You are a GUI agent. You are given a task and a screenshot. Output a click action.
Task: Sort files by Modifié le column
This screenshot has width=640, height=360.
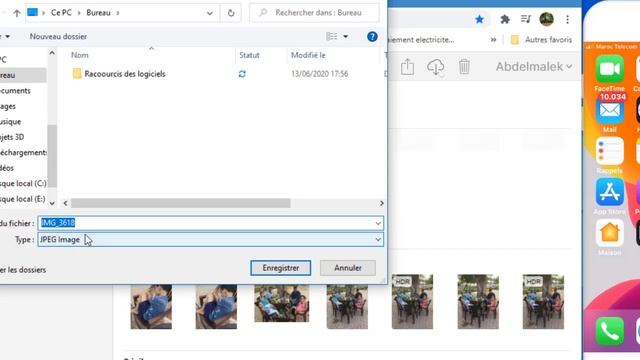(308, 55)
